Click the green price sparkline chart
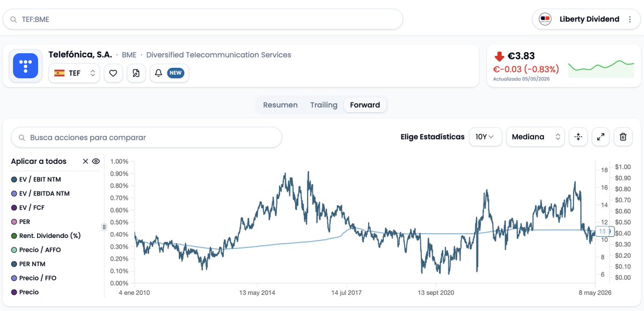644x311 pixels. 601,69
